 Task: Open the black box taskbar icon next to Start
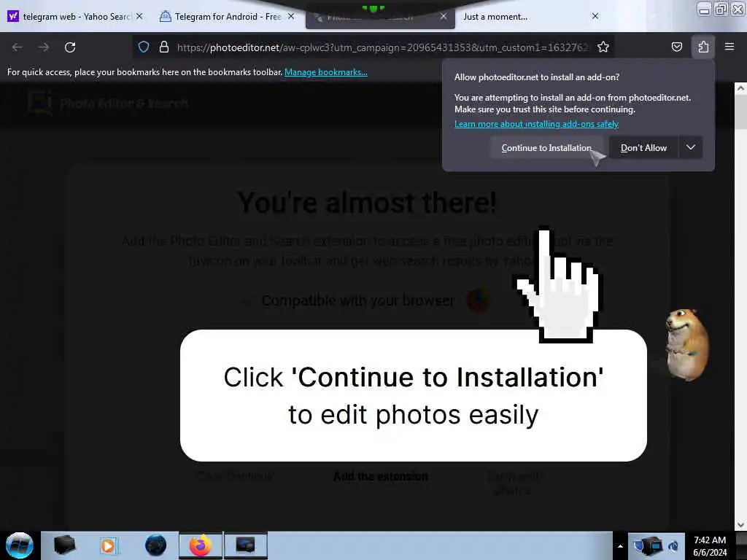pos(64,545)
